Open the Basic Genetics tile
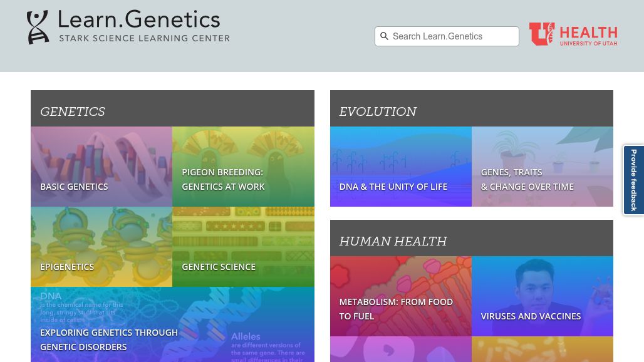Screen dimensions: 644x362 (101, 167)
